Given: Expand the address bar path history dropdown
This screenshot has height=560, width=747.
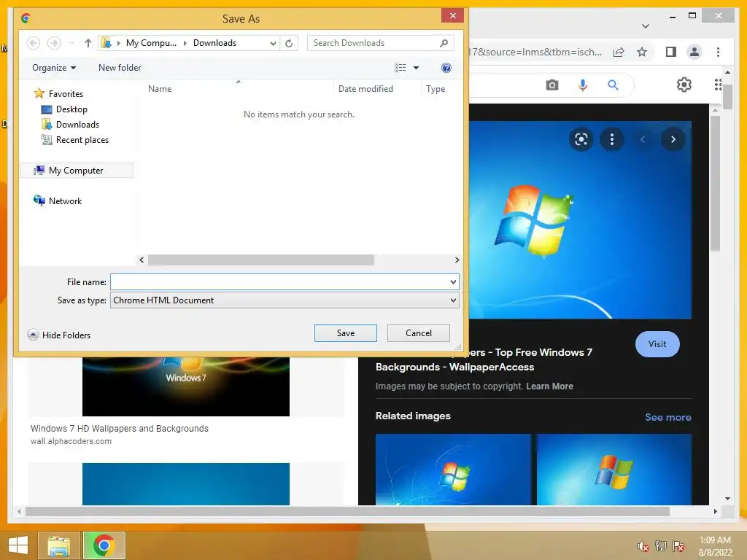Looking at the screenshot, I should (x=273, y=43).
